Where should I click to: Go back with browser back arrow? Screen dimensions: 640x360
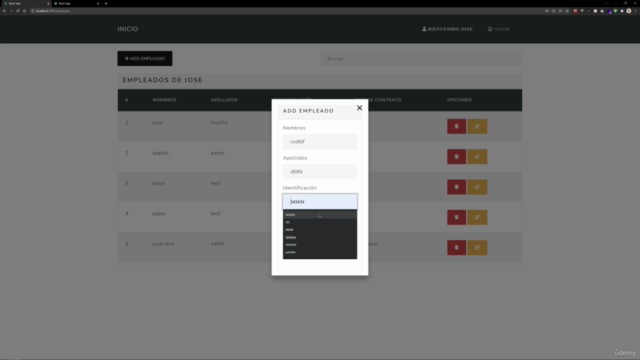click(4, 11)
